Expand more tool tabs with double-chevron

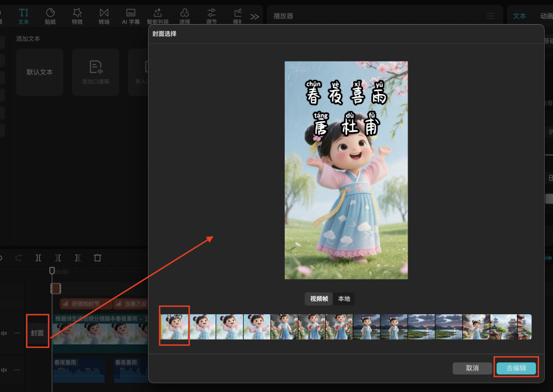coord(254,16)
